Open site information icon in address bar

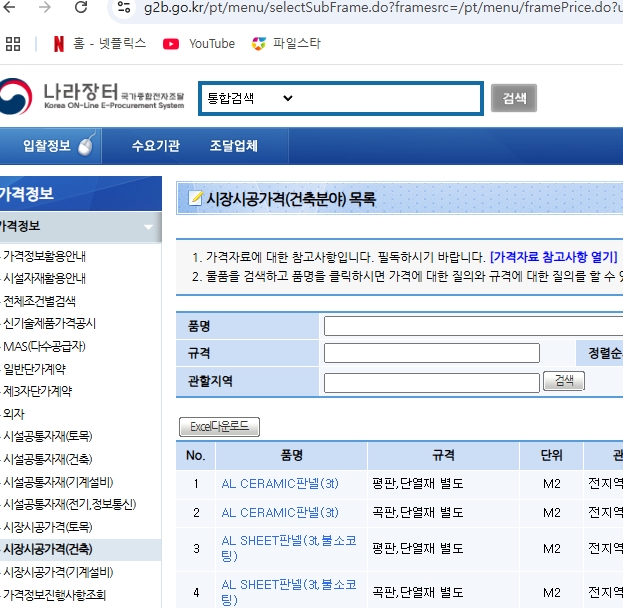pos(124,8)
